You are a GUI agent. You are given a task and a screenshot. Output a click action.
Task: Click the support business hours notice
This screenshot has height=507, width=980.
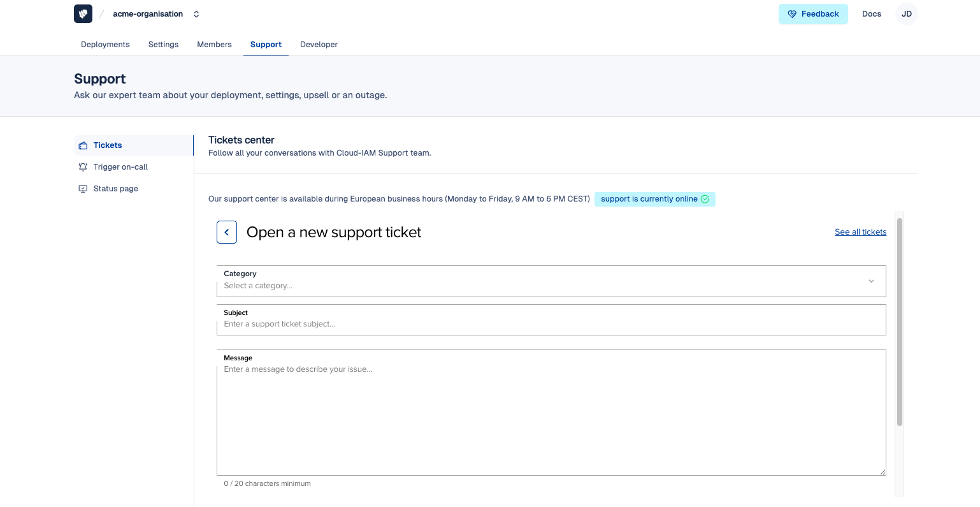click(x=399, y=199)
